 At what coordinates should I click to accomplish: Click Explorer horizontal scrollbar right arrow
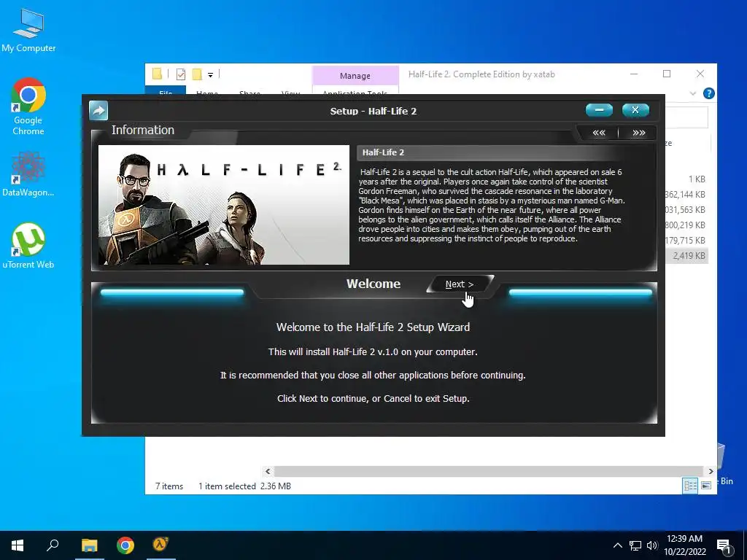click(711, 472)
